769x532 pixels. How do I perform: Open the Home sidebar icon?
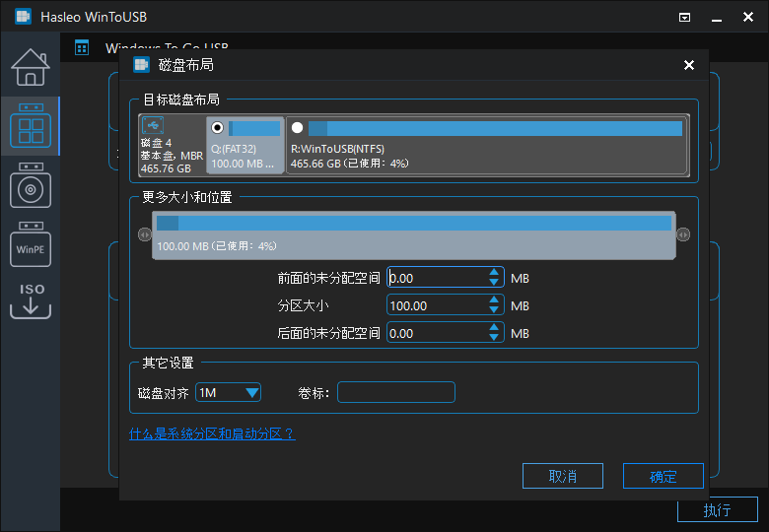click(x=31, y=67)
